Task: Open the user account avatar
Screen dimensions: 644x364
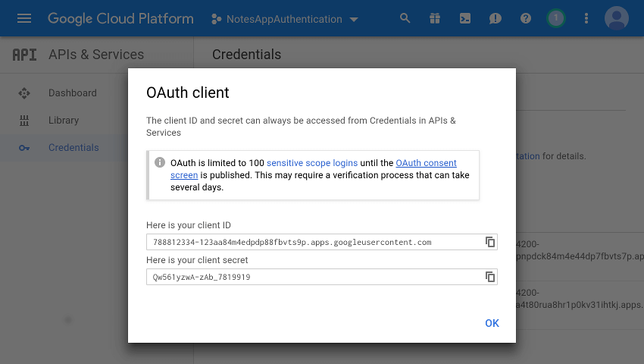Action: pyautogui.click(x=617, y=18)
